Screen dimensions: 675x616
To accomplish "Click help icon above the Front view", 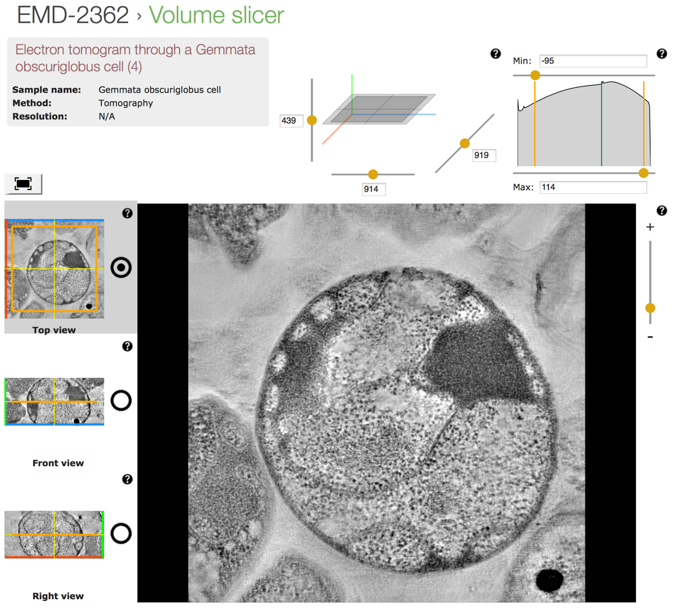I will click(127, 346).
